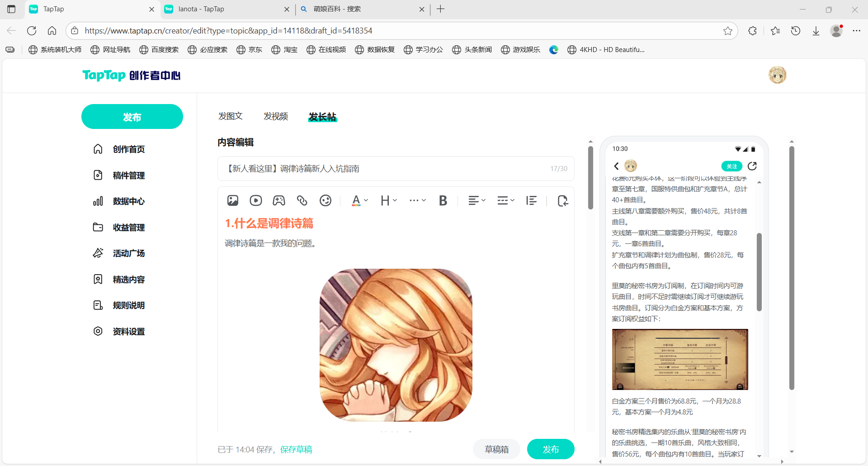Open the 京东 bookmark
This screenshot has height=466, width=868.
[250, 50]
